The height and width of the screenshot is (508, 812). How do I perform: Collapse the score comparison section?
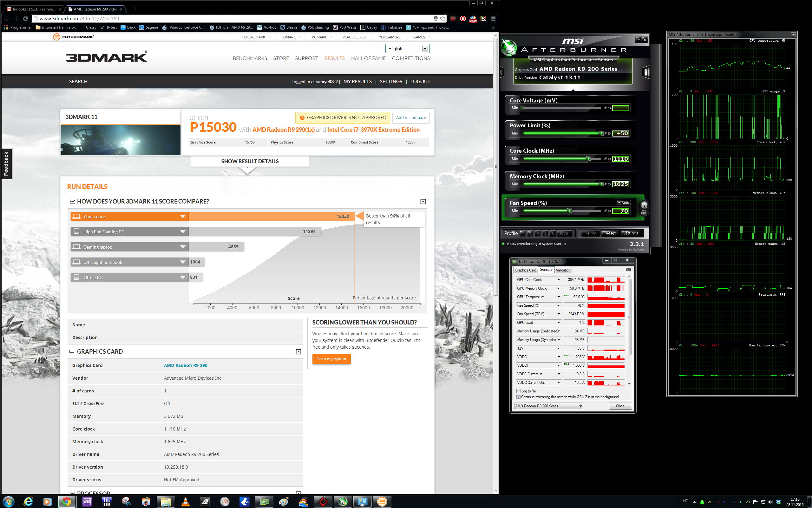tap(423, 202)
